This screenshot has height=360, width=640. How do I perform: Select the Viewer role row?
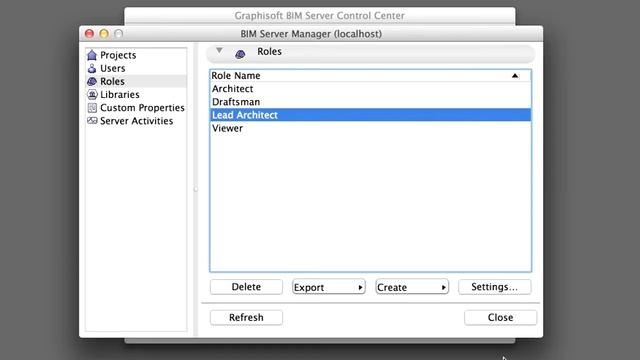click(x=370, y=128)
